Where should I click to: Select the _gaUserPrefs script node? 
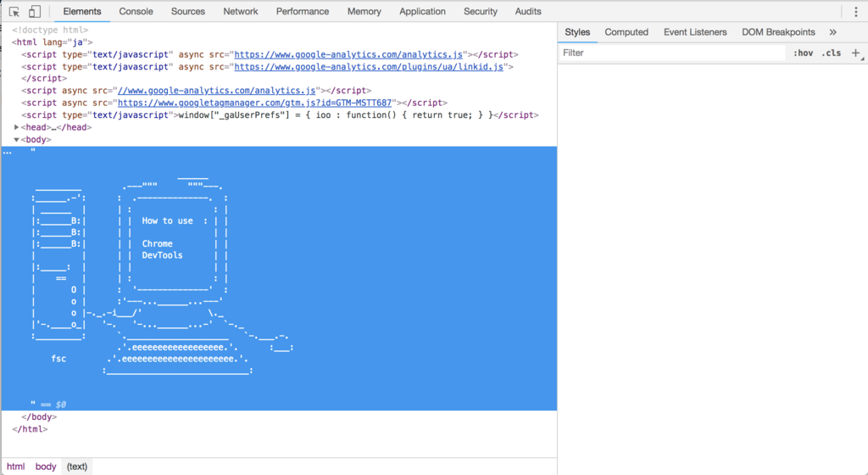280,115
